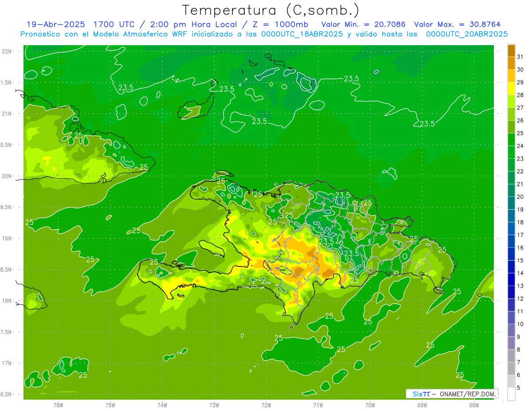Click the colorbar label '5'
532x411 pixels.
tap(519, 388)
